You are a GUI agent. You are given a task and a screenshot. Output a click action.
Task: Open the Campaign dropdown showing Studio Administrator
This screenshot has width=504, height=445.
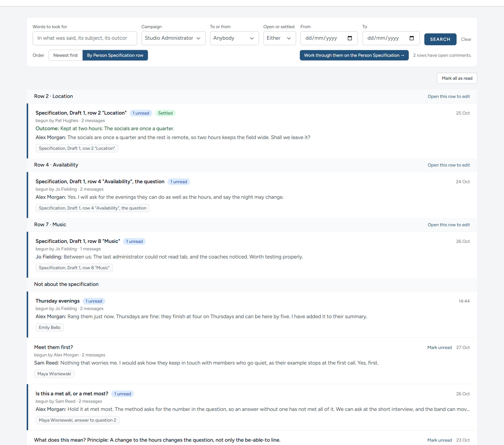coord(173,38)
